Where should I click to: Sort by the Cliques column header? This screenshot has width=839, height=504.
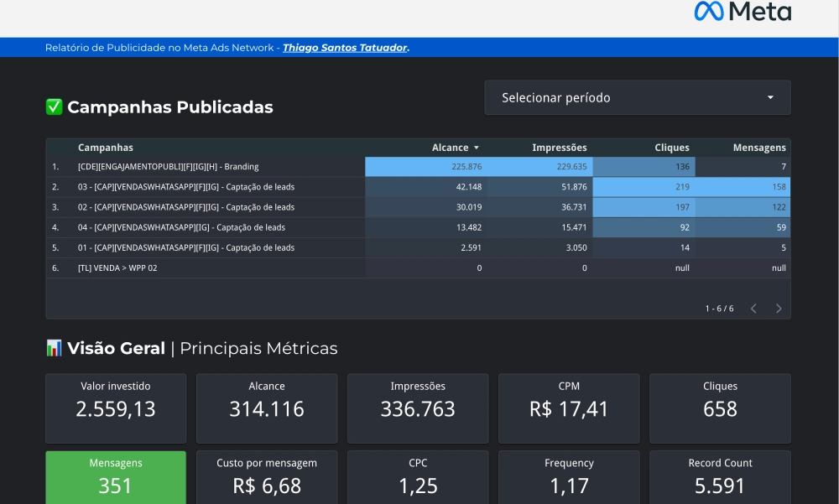click(671, 148)
